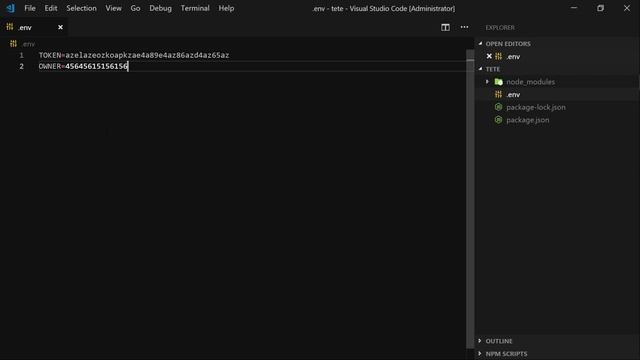Open package-lock.json file
This screenshot has width=640, height=360.
coord(536,107)
